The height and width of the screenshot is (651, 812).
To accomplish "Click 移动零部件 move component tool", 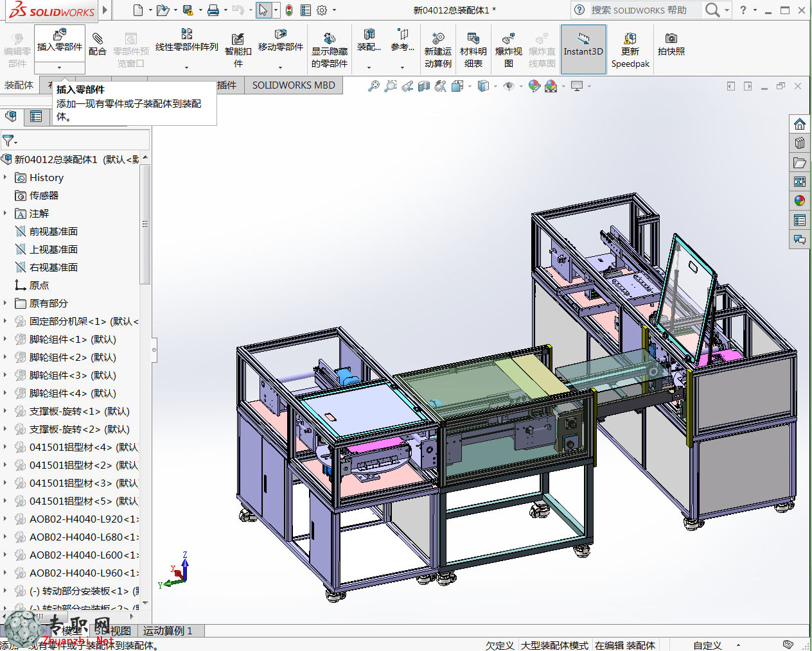I will click(x=281, y=40).
